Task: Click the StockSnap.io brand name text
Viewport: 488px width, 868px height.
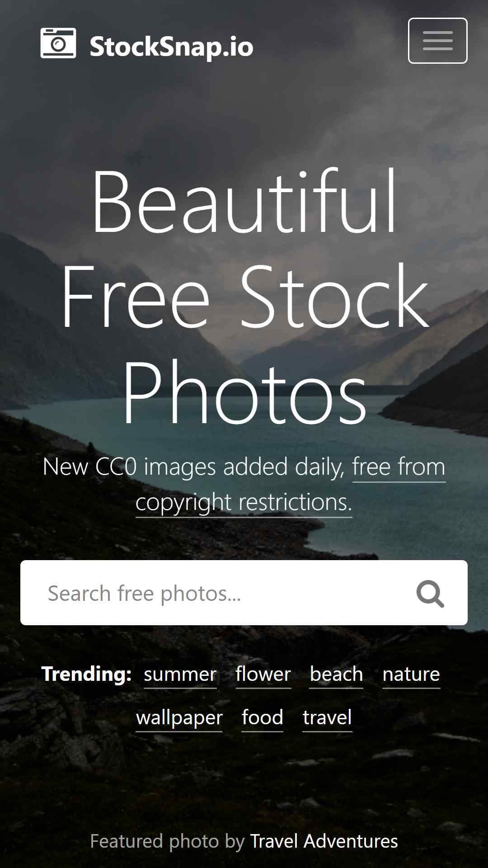Action: coord(172,47)
